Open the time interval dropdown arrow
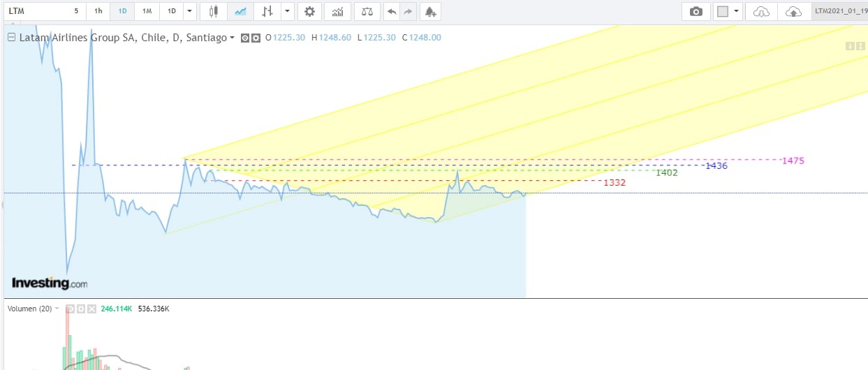 [x=190, y=11]
